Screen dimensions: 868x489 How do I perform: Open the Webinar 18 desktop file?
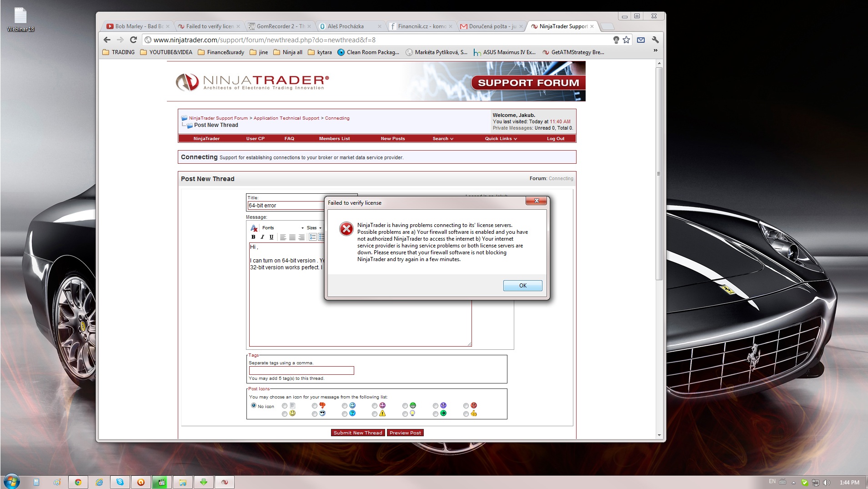coord(20,20)
